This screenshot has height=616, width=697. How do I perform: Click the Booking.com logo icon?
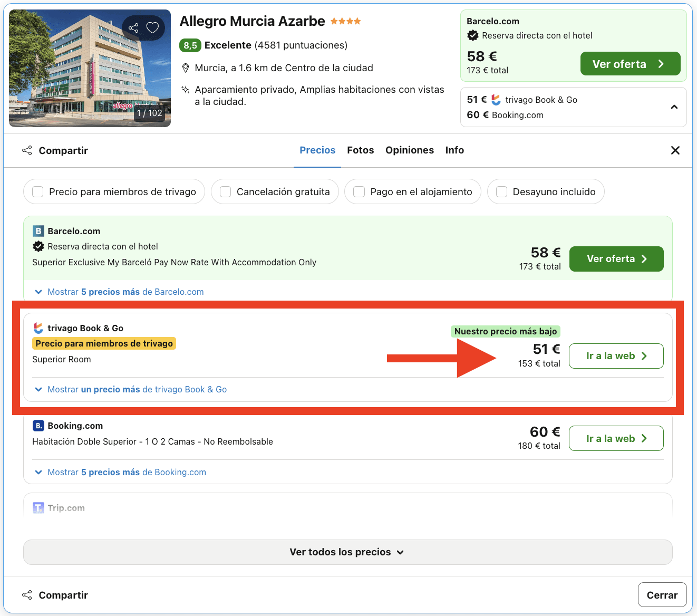coord(38,426)
